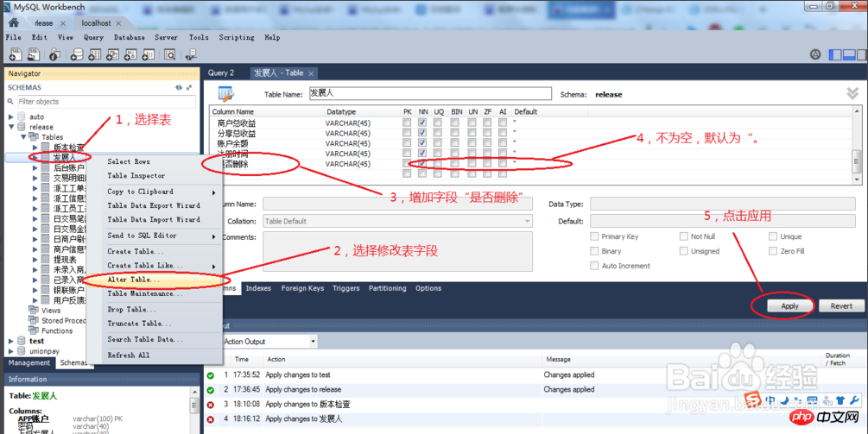868x434 pixels.
Task: Uncheck NN for 账户余额 column
Action: pyautogui.click(x=422, y=143)
